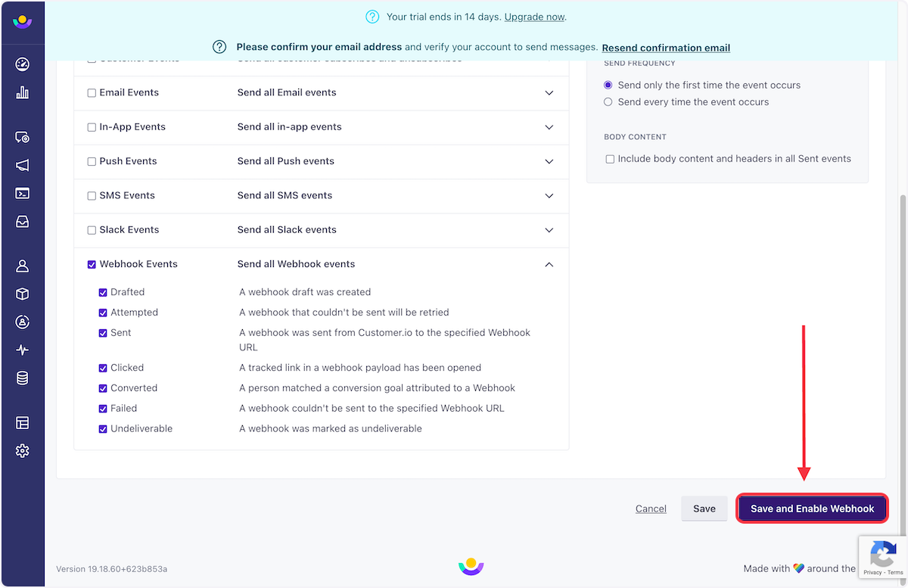
Task: Click 'Send all Webhook events' text
Action: 296,264
